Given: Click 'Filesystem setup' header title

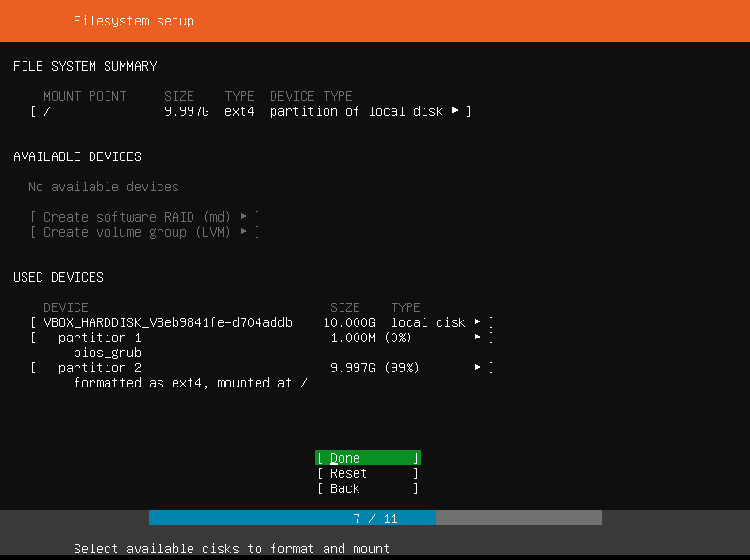Looking at the screenshot, I should (x=133, y=21).
